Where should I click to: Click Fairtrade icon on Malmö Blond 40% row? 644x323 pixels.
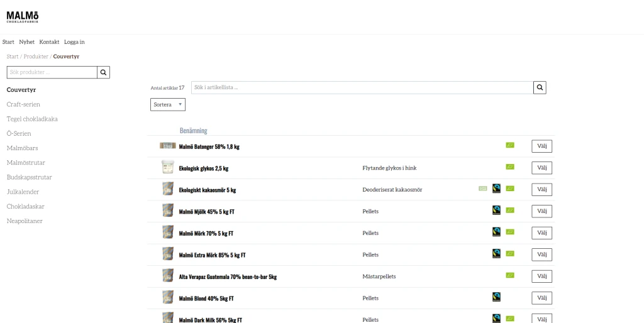click(496, 297)
